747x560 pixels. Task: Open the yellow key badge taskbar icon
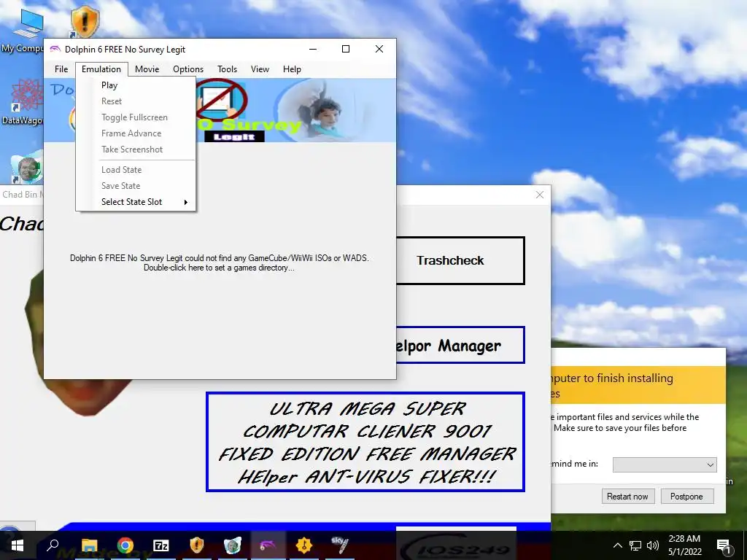304,545
